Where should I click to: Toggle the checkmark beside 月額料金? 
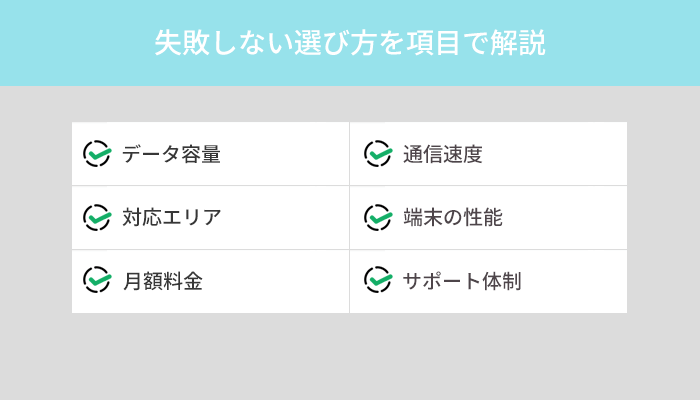point(97,280)
